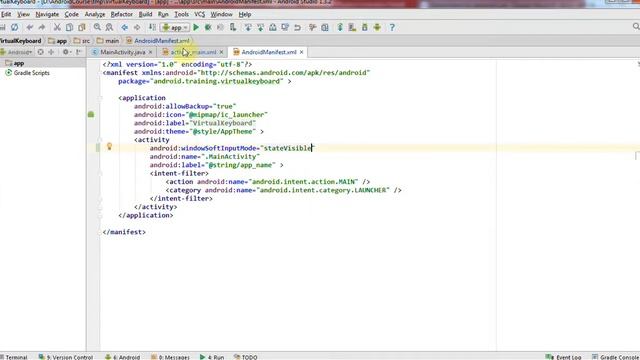640x360 pixels.
Task: Open the VCS menu
Action: pos(200,14)
